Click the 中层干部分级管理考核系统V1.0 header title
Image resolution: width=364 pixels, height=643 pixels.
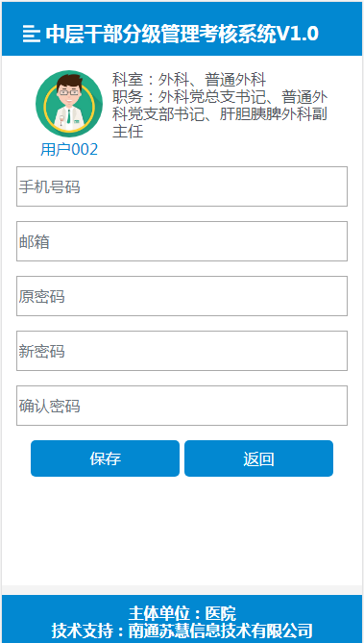(182, 34)
